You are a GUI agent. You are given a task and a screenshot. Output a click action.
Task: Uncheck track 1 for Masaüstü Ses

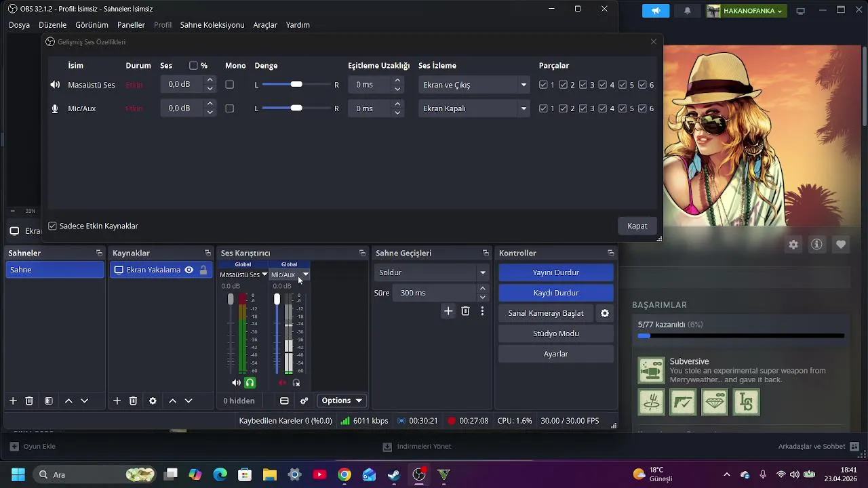pyautogui.click(x=543, y=85)
